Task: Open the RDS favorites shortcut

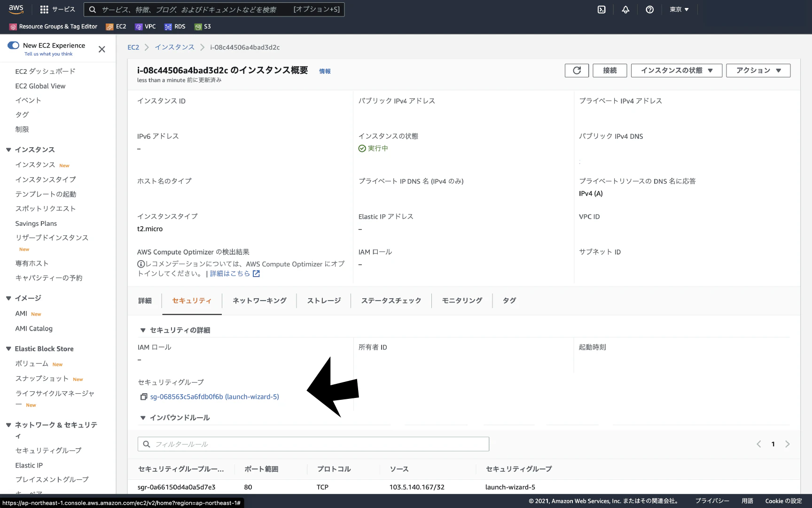Action: click(175, 27)
